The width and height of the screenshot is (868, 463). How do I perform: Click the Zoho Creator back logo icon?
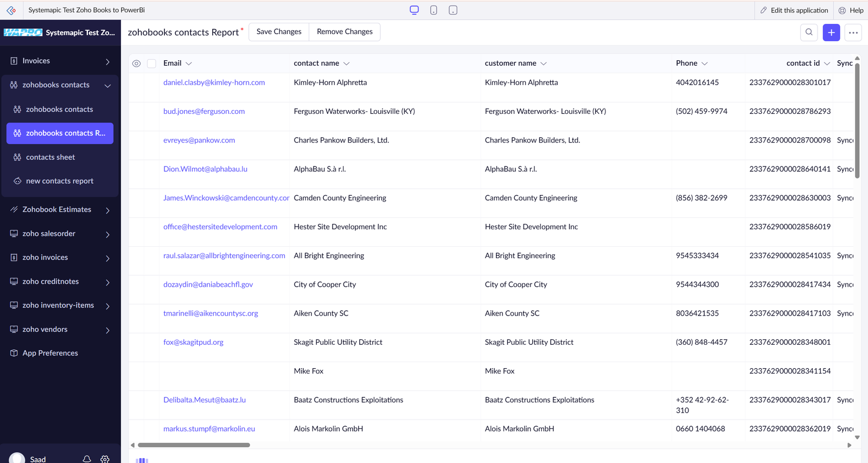11,10
